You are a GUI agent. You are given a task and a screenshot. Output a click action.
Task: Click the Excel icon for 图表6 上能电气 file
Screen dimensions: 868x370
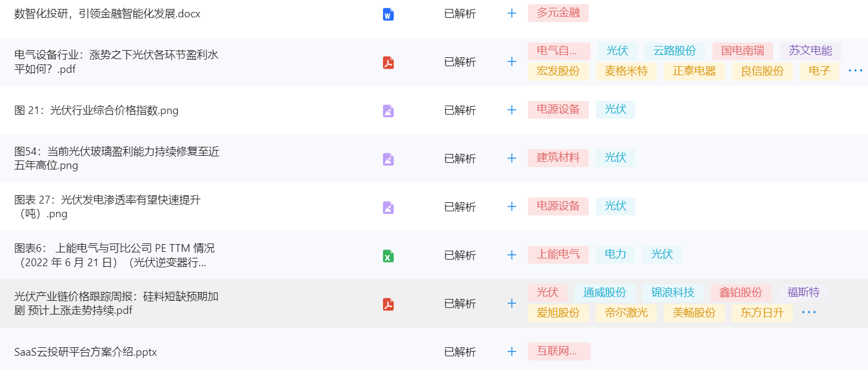click(x=388, y=255)
